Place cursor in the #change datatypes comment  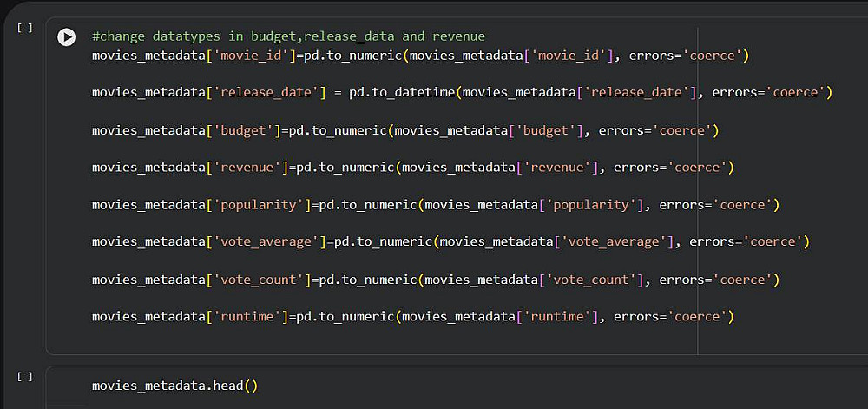pos(288,36)
